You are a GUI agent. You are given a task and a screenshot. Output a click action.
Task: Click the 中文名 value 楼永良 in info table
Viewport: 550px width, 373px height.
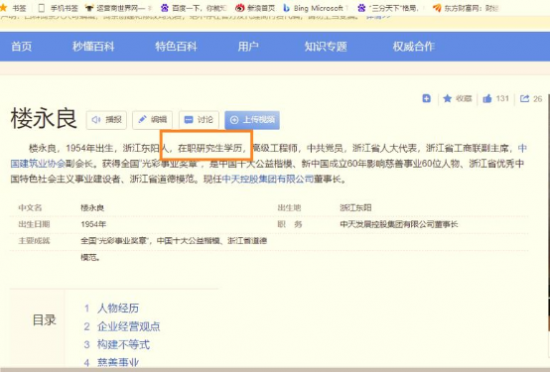click(x=92, y=208)
